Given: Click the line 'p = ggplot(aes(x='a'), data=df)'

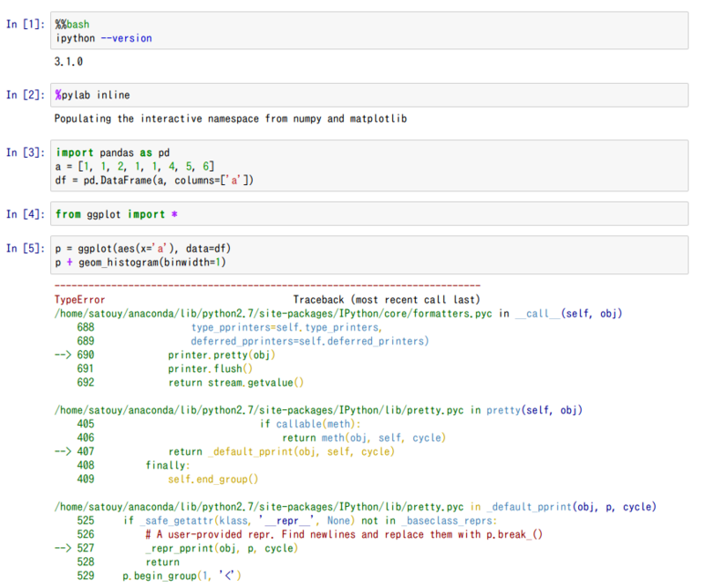Looking at the screenshot, I should pos(143,249).
